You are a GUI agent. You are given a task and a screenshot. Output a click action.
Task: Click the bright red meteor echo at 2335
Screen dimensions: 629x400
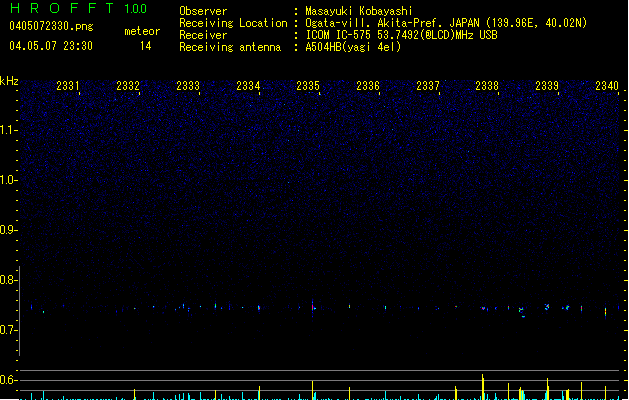[312, 307]
